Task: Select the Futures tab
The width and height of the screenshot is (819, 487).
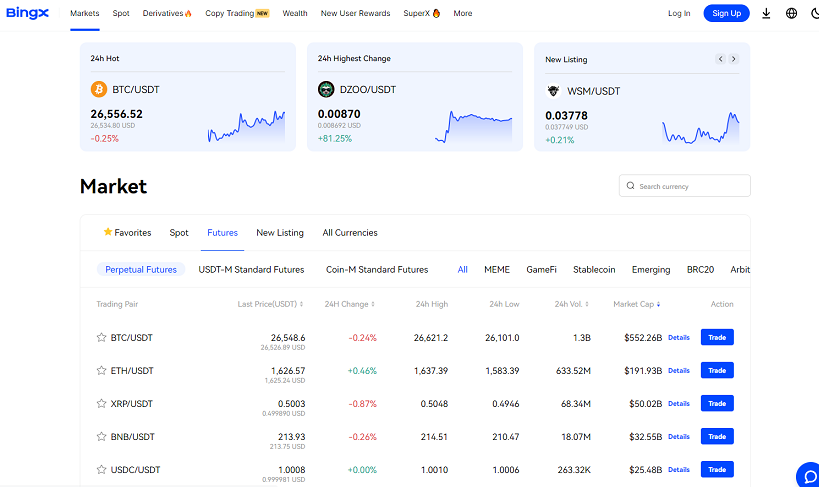Action: 223,233
